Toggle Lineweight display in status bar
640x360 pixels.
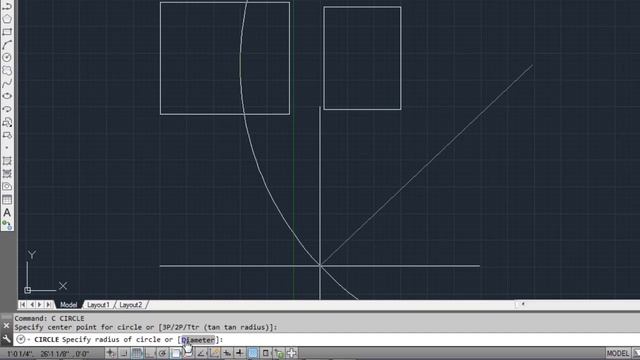tap(240, 353)
